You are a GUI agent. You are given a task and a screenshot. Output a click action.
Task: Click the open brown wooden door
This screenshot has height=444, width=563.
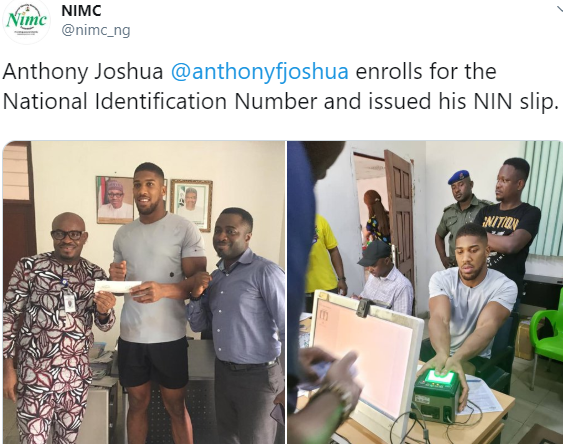pyautogui.click(x=399, y=215)
